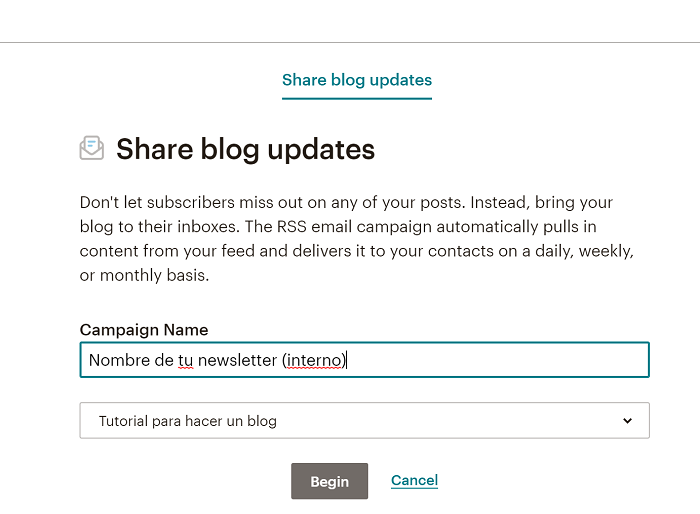Click the Campaign Name text field
The image size is (700, 514).
[x=364, y=360]
